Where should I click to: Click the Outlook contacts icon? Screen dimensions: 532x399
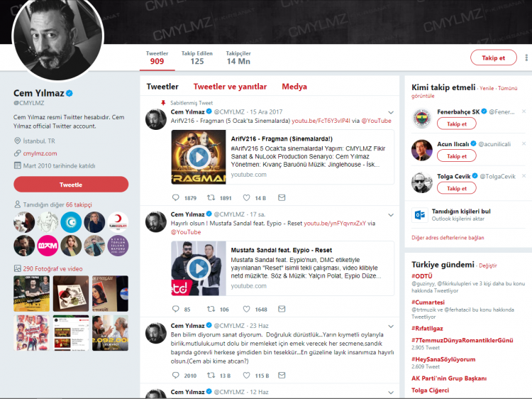point(420,215)
